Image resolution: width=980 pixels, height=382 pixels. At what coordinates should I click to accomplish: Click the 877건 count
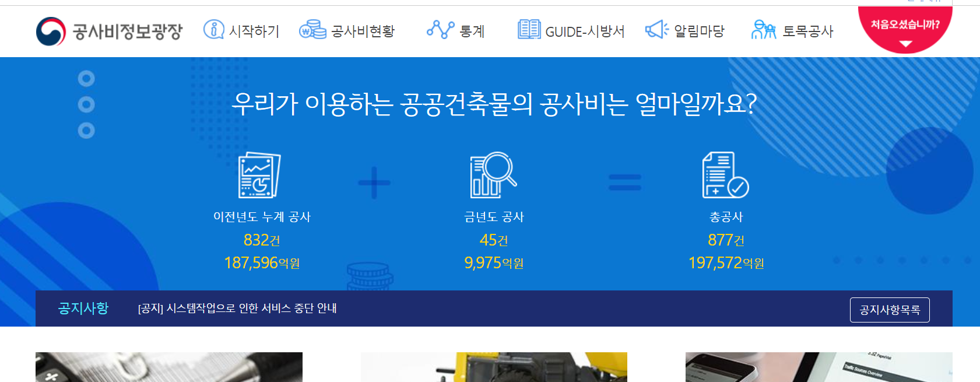coord(726,240)
